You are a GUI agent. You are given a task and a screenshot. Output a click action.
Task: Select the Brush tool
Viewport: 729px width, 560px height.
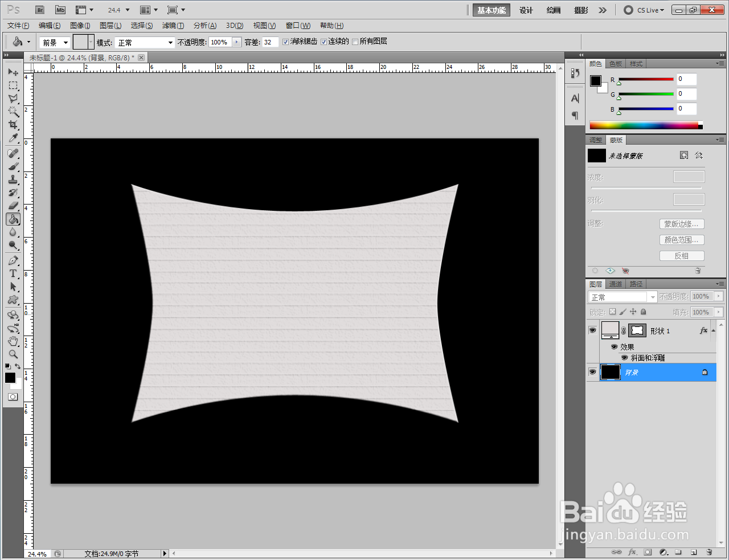point(13,166)
